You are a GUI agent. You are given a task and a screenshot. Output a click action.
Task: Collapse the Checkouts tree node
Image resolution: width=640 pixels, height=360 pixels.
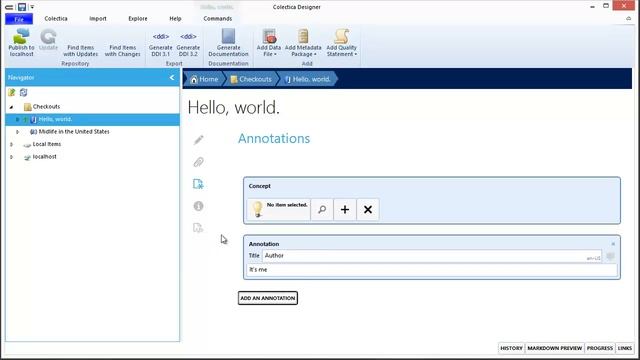(x=11, y=107)
